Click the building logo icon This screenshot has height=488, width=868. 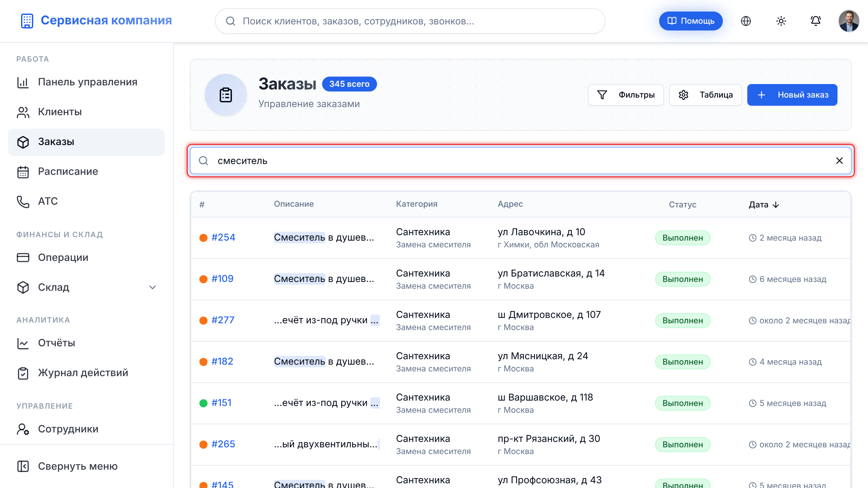pos(27,21)
